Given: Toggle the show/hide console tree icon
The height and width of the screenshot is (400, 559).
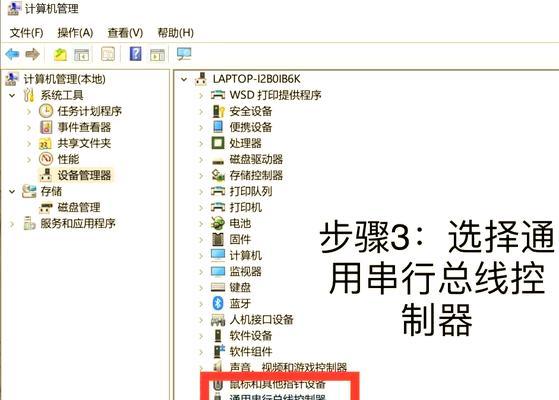Looking at the screenshot, I should click(x=82, y=55).
